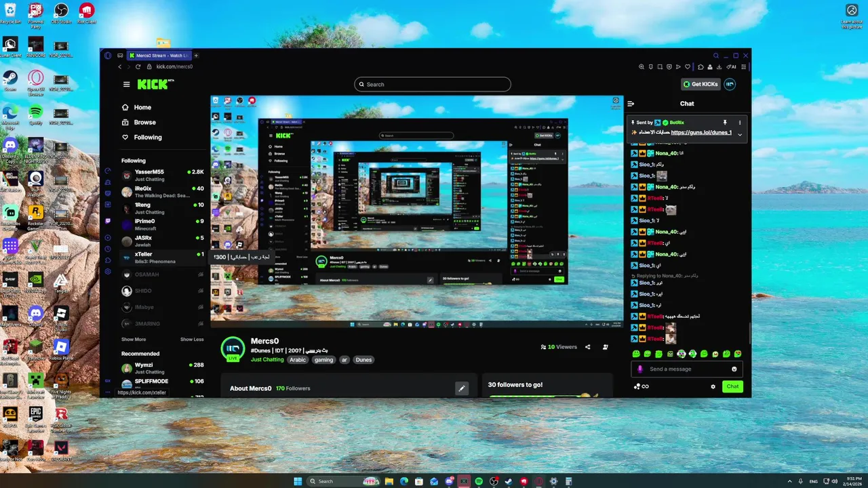Click the last quick emote with heart eyes
Screen dimensions: 868x488
(738, 354)
